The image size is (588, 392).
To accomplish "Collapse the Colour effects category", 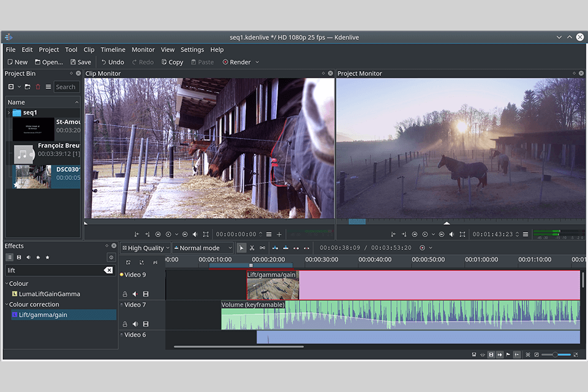I will (7, 284).
